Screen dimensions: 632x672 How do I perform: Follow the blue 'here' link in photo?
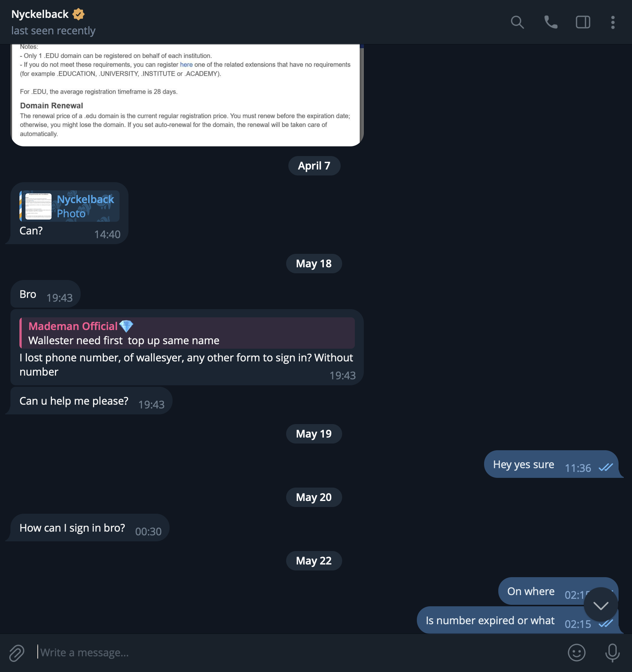pos(186,65)
